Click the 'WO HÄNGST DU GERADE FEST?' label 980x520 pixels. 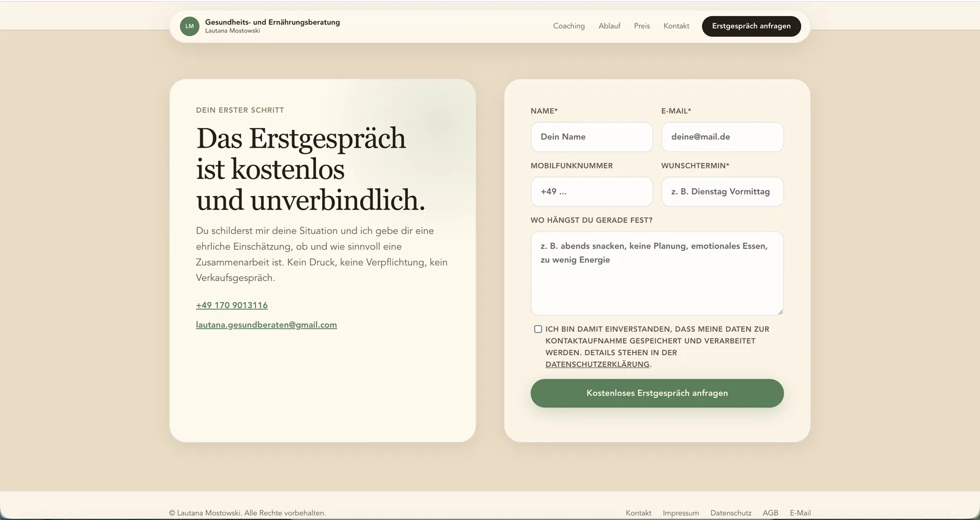(x=592, y=220)
